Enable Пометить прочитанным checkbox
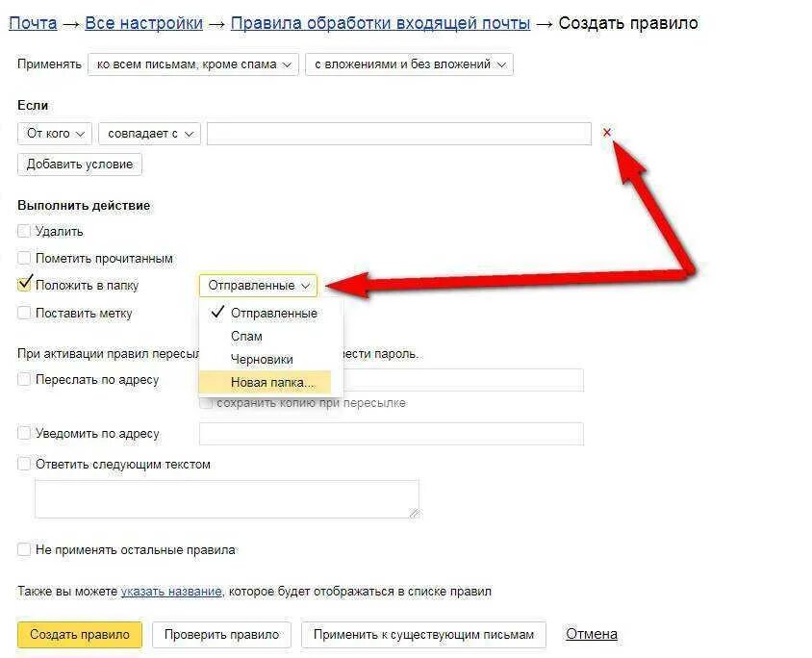 [x=24, y=258]
